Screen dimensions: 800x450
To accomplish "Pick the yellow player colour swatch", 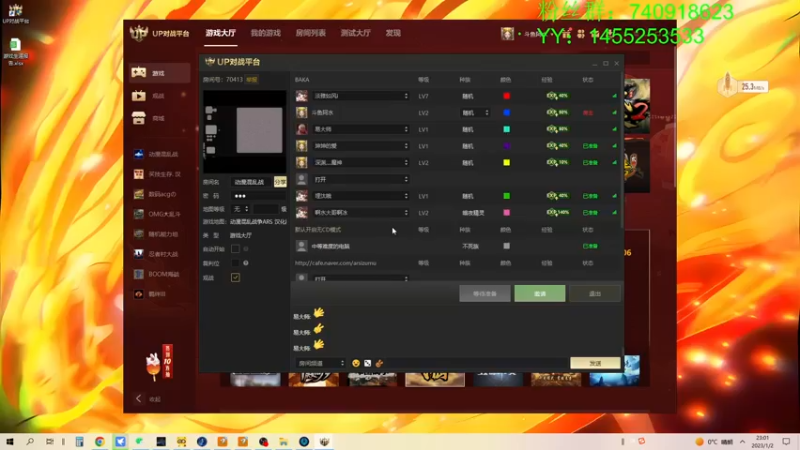I will 506,162.
